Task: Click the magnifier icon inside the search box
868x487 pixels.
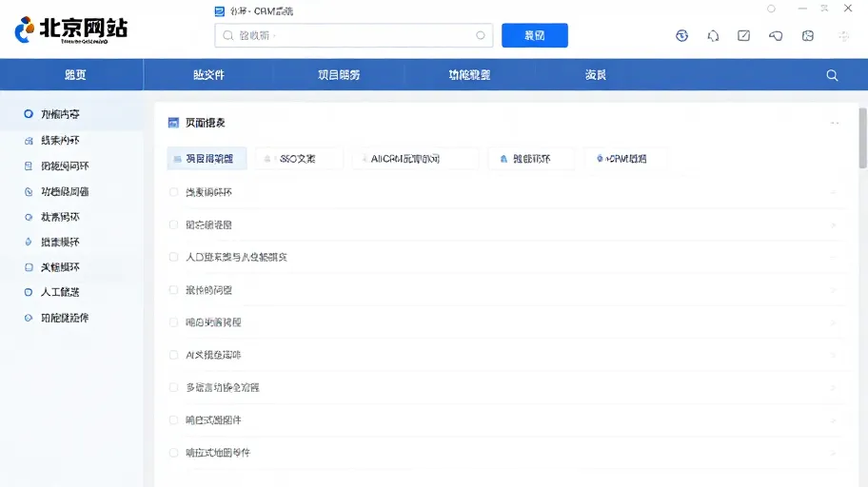Action: tap(227, 35)
